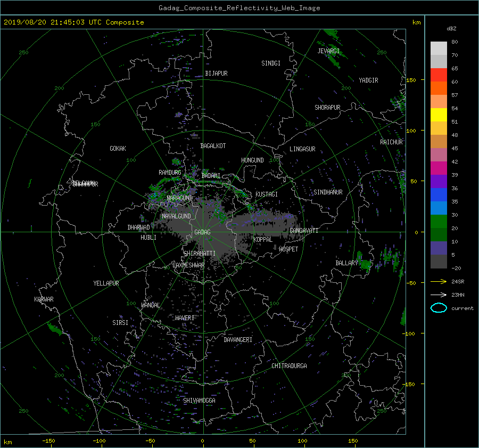The width and height of the screenshot is (479, 448).
Task: Click the BAGALKOT town label
Action: click(x=213, y=146)
